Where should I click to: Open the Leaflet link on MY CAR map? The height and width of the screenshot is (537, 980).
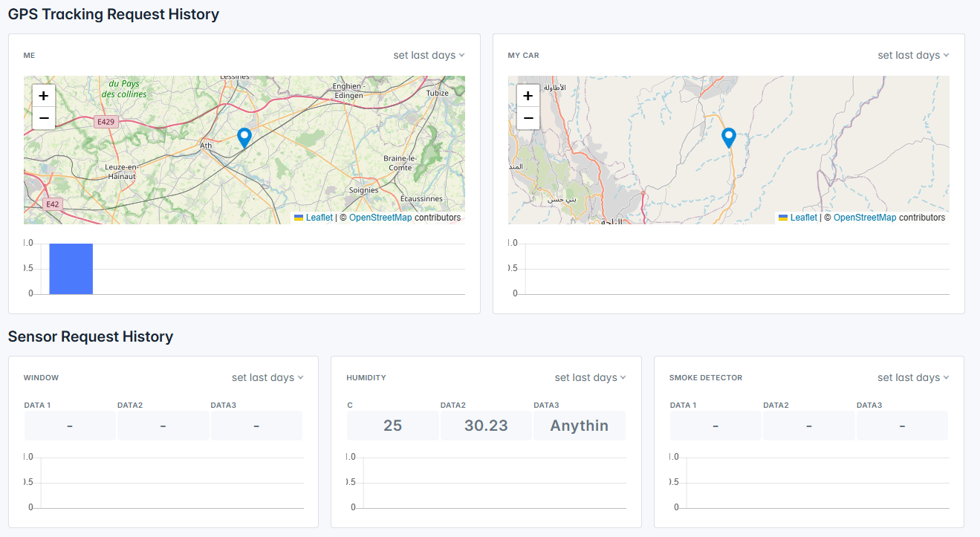coord(803,218)
